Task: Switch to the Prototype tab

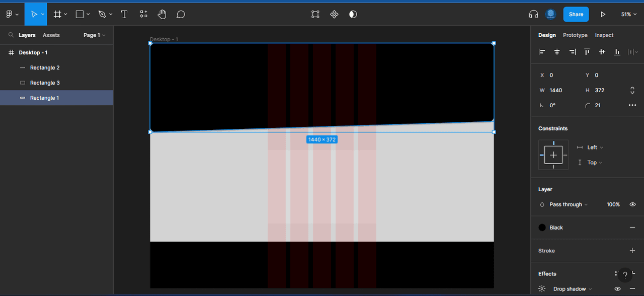Action: click(x=575, y=35)
